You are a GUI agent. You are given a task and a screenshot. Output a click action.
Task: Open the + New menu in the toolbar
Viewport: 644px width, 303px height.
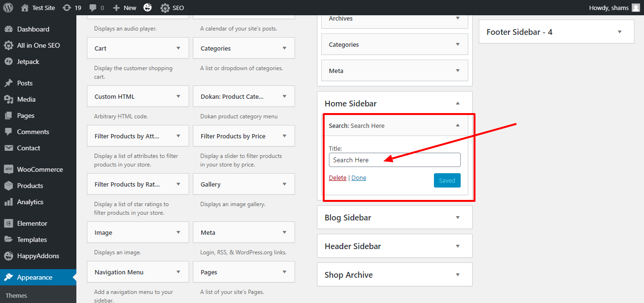124,8
